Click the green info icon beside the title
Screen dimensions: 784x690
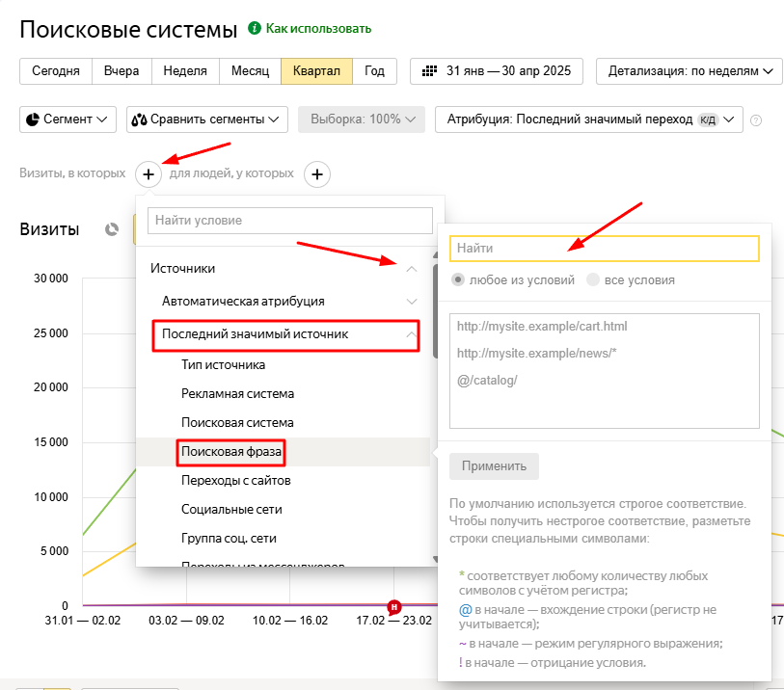(255, 29)
